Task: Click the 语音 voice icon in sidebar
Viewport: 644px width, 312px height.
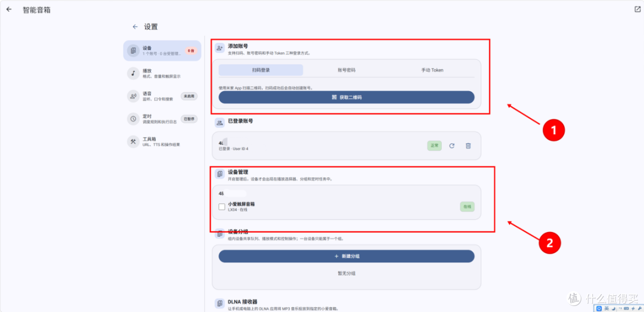Action: (133, 96)
